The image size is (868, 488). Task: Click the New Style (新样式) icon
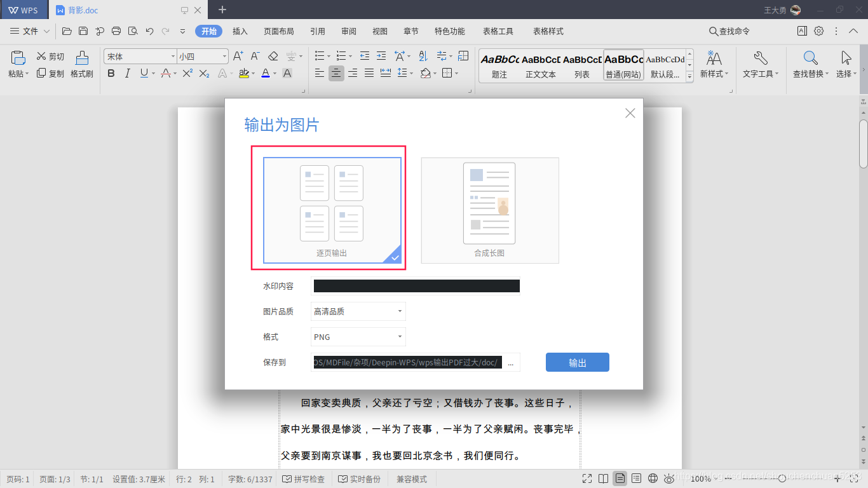tap(714, 58)
